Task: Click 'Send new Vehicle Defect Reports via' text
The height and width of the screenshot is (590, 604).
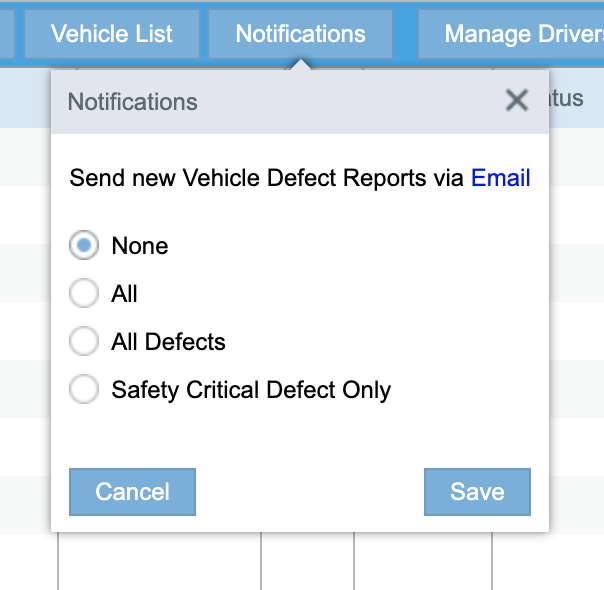Action: click(x=267, y=178)
